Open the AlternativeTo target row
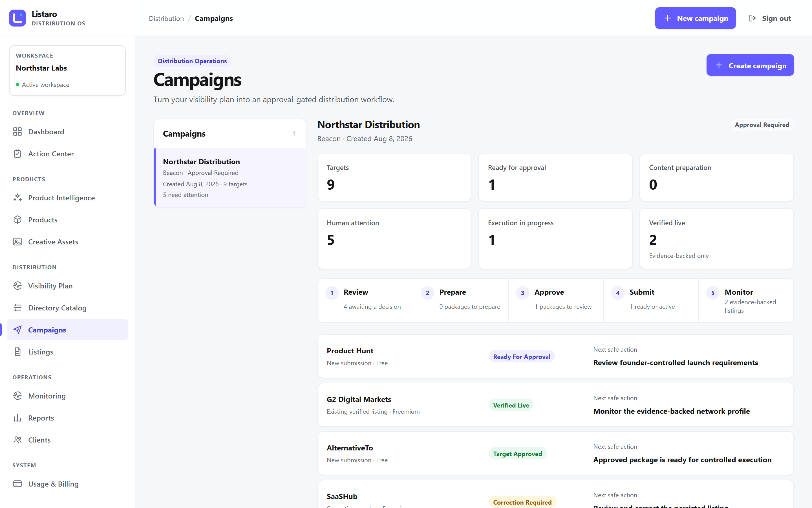Screen dimensions: 812x508 point(556,453)
